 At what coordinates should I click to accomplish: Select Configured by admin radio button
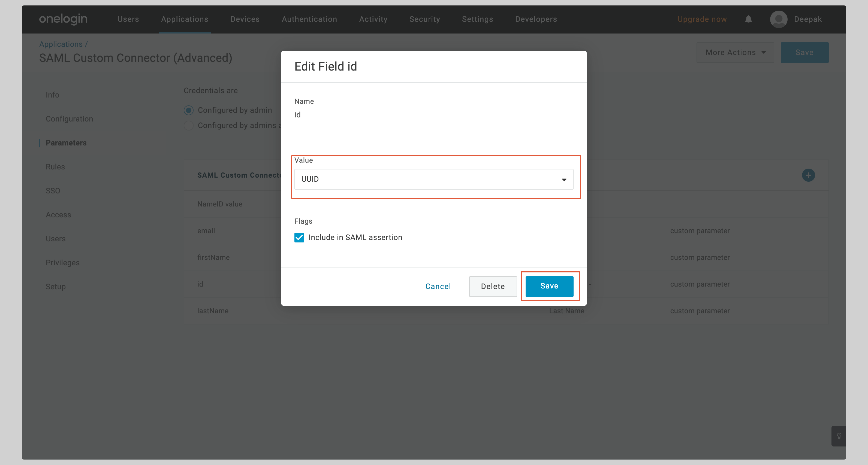189,110
